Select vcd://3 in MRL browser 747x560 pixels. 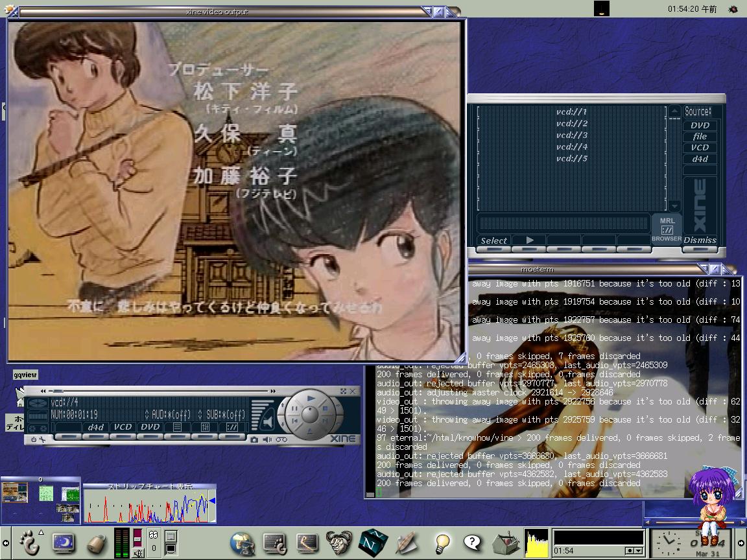[571, 135]
